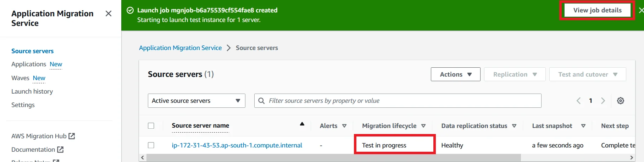Open Source servers in the sidebar
The image size is (644, 162).
point(32,51)
